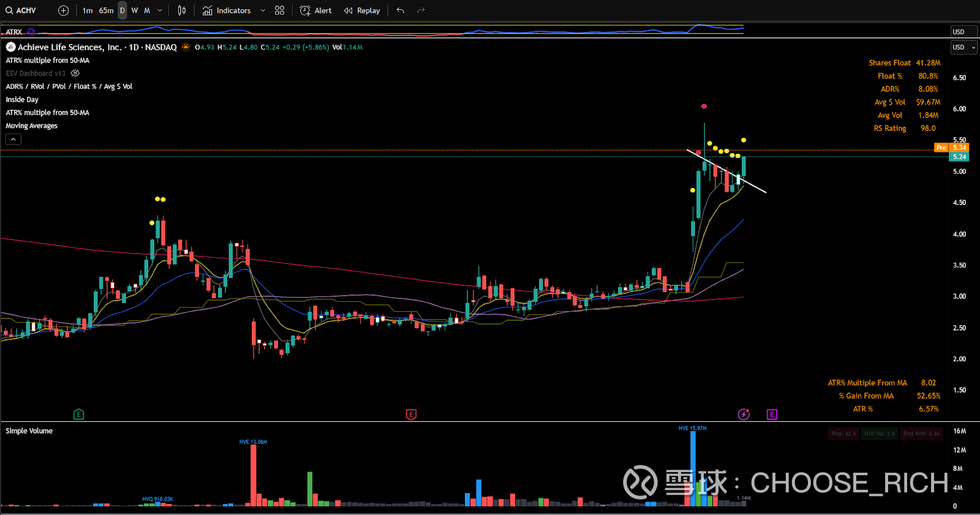This screenshot has height=515, width=980.
Task: Click the Avg $ Vol $9.67M value
Action: pyautogui.click(x=928, y=102)
